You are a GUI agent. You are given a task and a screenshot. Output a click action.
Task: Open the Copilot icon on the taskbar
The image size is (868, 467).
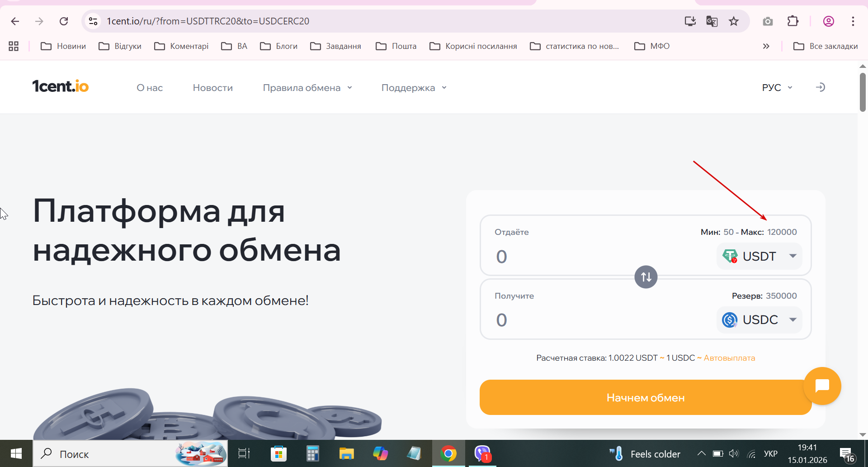[380, 453]
